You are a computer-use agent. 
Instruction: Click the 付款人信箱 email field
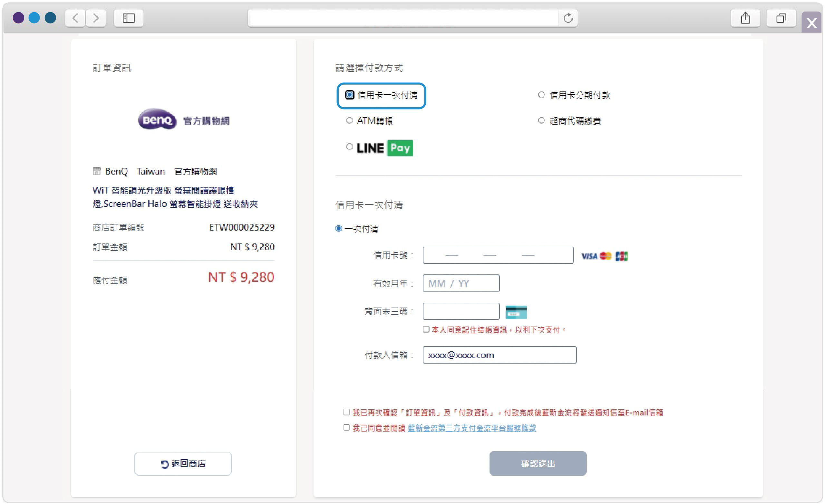pyautogui.click(x=500, y=355)
